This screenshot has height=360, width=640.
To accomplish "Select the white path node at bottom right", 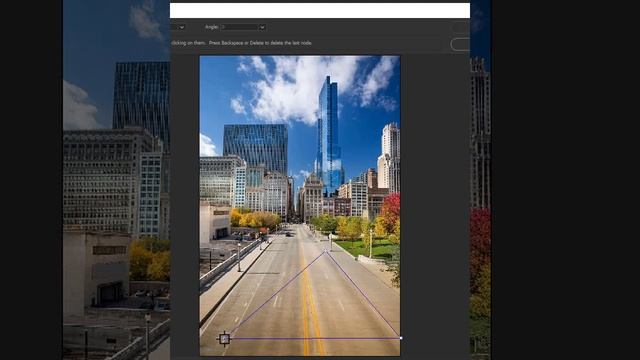I will [401, 338].
